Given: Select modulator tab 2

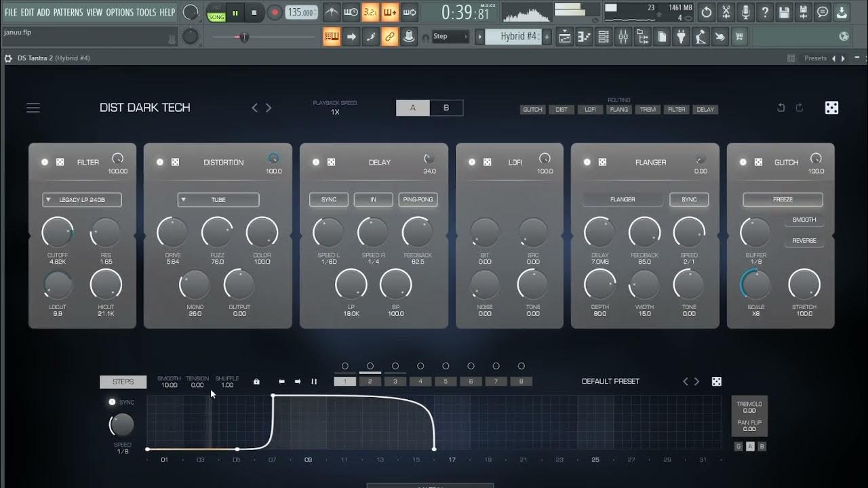Looking at the screenshot, I should [x=370, y=382].
